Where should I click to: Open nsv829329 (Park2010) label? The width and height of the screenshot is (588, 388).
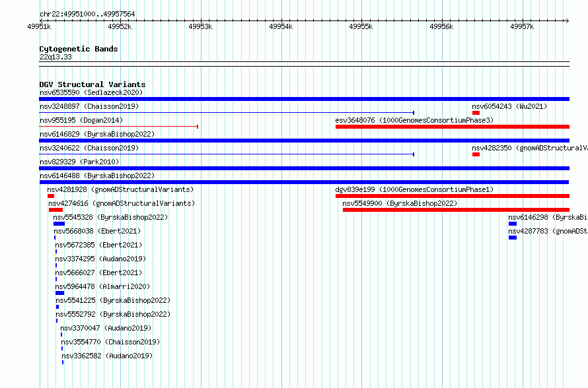pos(79,162)
